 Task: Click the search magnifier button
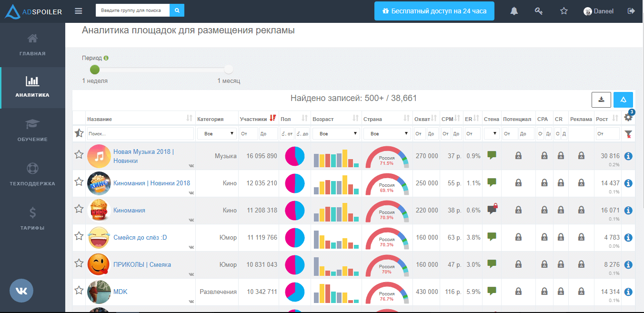tap(177, 10)
